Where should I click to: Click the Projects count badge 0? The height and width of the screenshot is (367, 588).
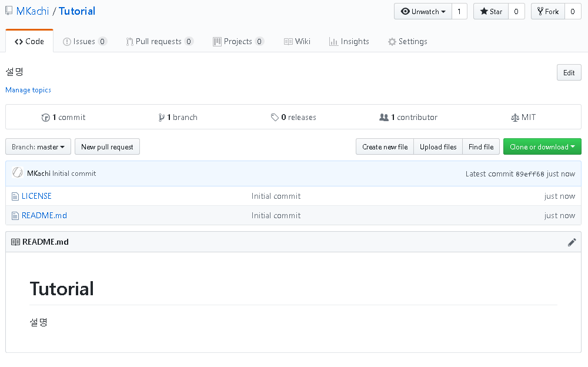pyautogui.click(x=259, y=41)
